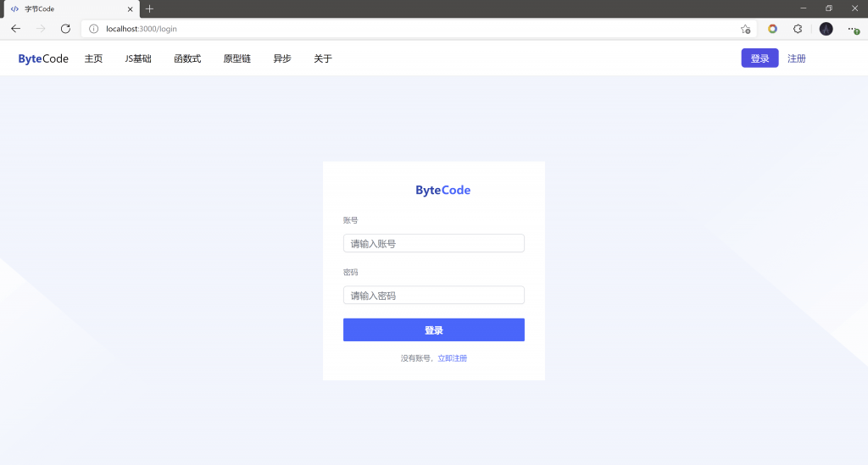
Task: Open the browser profile avatar
Action: coord(826,29)
